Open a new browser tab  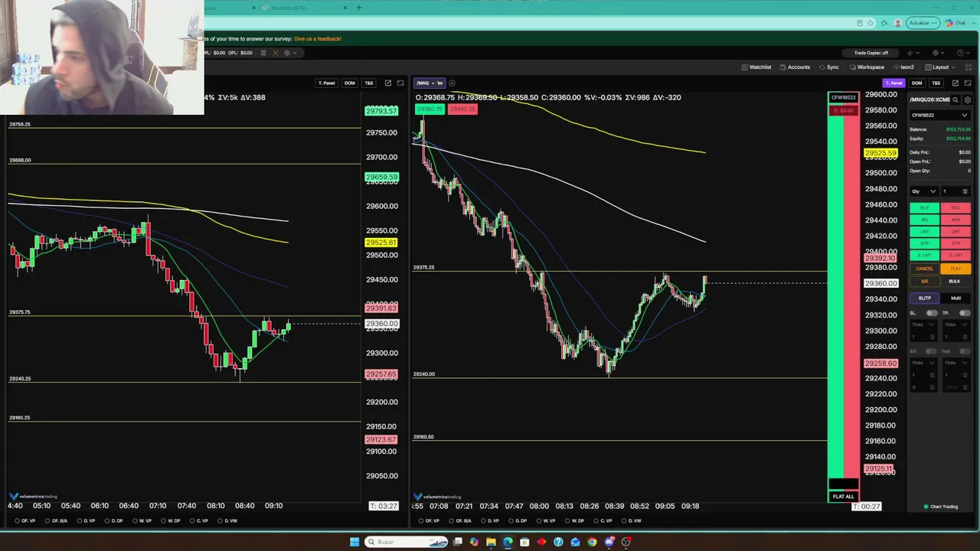pyautogui.click(x=358, y=8)
